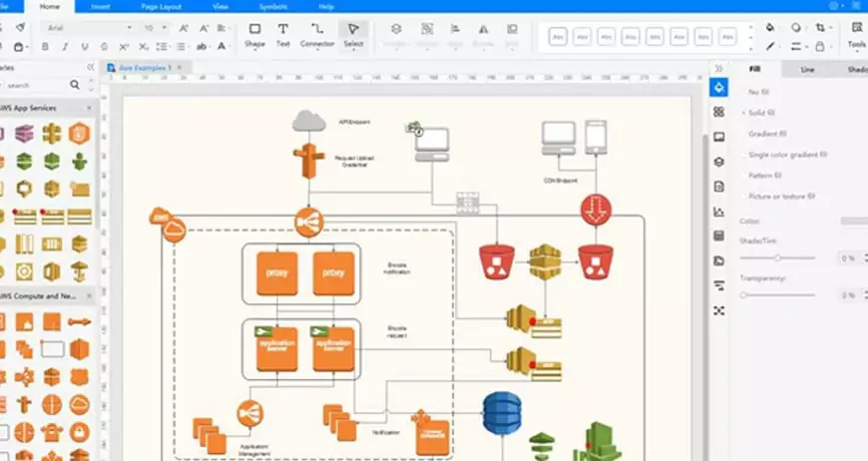Open the font size dropdown
Image resolution: width=868 pixels, height=461 pixels.
click(x=155, y=28)
